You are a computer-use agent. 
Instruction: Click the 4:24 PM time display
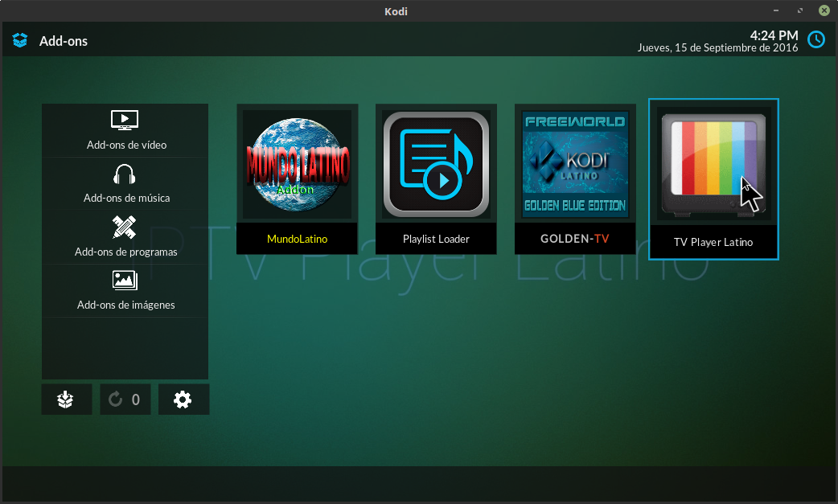tap(774, 35)
